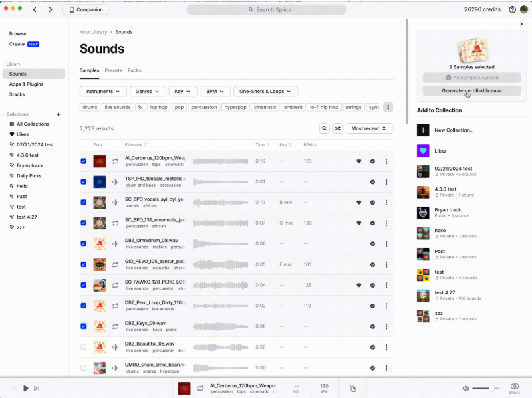532x398 pixels.
Task: Open the help question mark icon
Action: [x=512, y=9]
